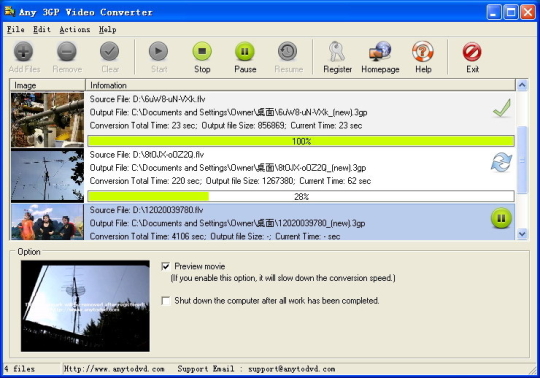540x378 pixels.
Task: Click the preview movie video pane
Action: [85, 306]
